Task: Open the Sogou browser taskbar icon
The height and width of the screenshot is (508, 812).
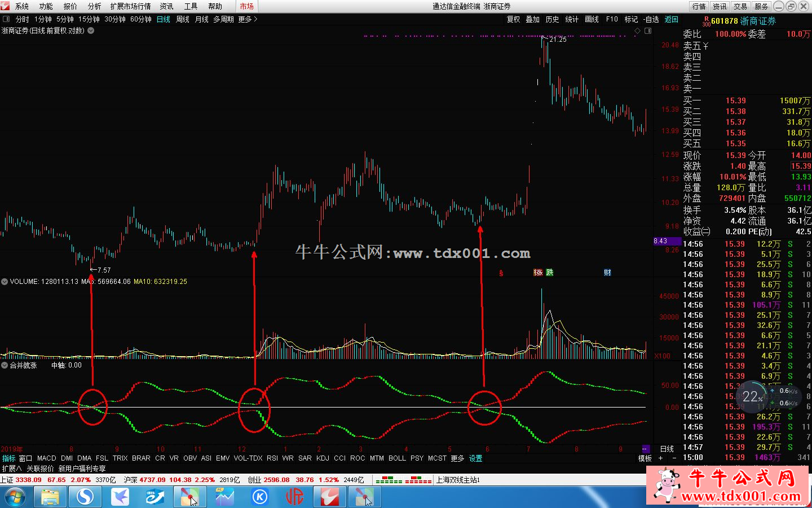Action: 85,497
